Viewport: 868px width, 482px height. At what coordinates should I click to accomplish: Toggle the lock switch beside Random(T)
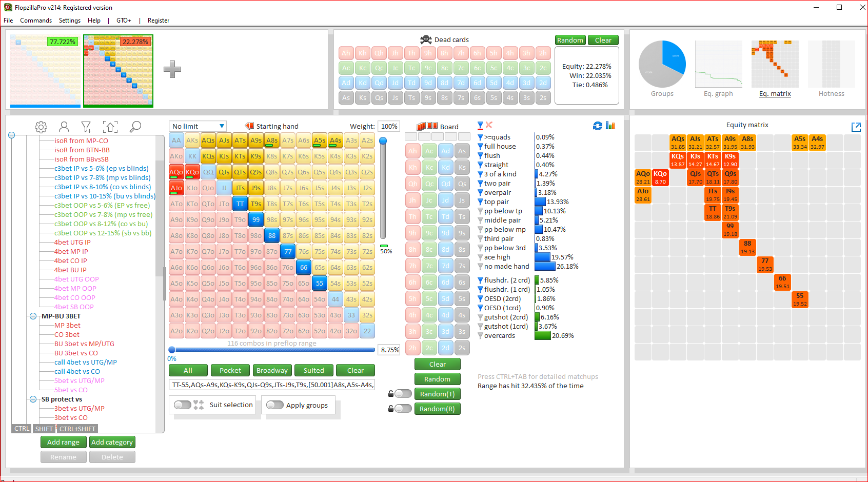click(x=403, y=394)
